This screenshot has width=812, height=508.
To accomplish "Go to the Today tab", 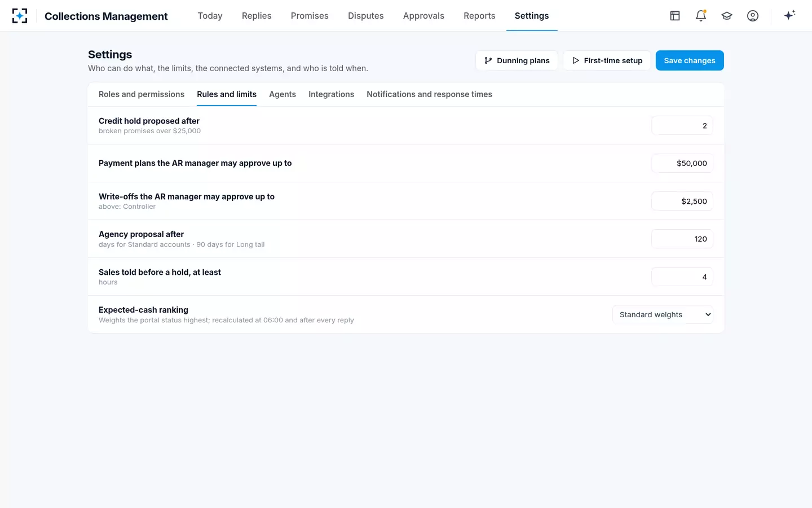I will pyautogui.click(x=210, y=16).
